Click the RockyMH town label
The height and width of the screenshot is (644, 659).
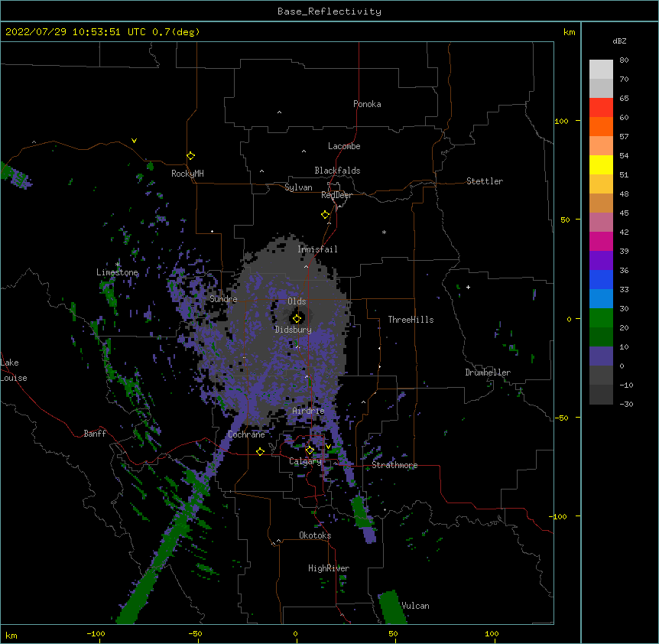click(187, 174)
